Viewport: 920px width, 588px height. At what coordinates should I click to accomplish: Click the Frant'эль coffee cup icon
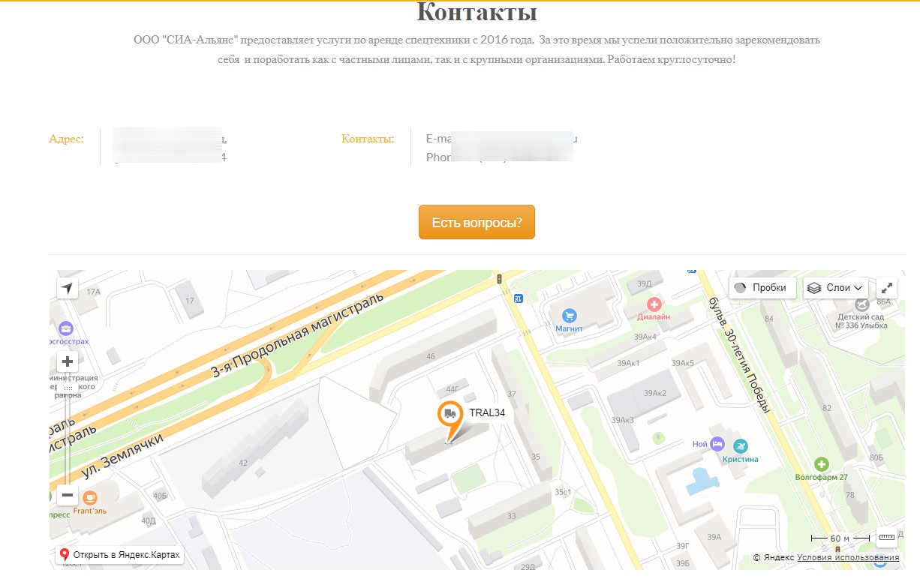coord(90,496)
